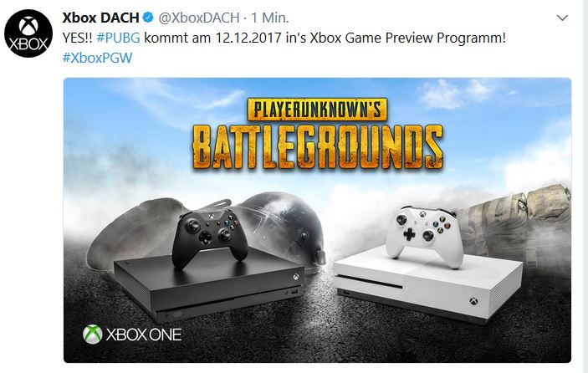Click the Battlegrounds logo in image
This screenshot has height=373, width=588.
[317, 148]
